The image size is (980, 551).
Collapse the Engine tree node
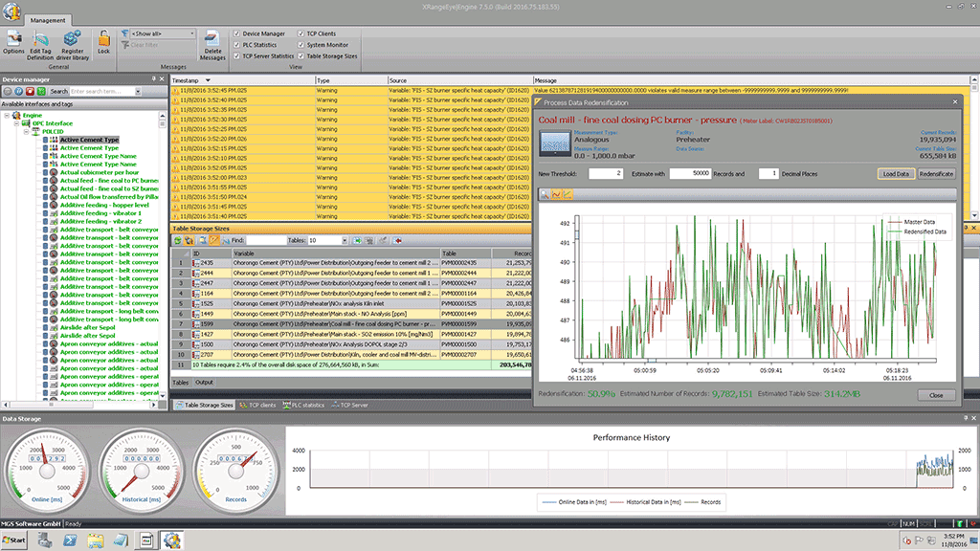[x=7, y=116]
